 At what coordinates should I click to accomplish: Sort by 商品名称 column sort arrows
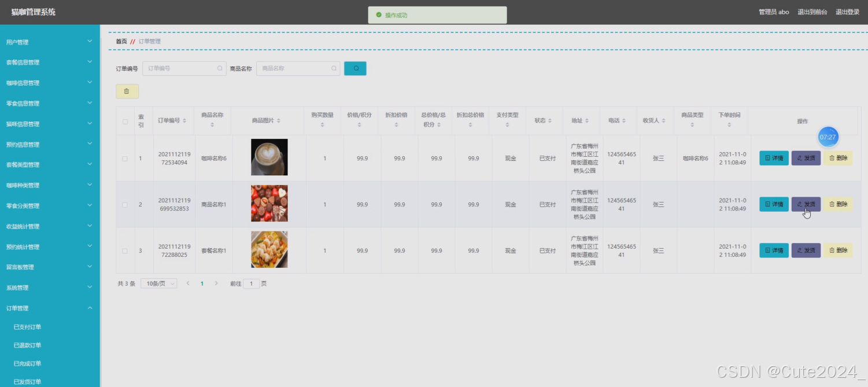212,125
